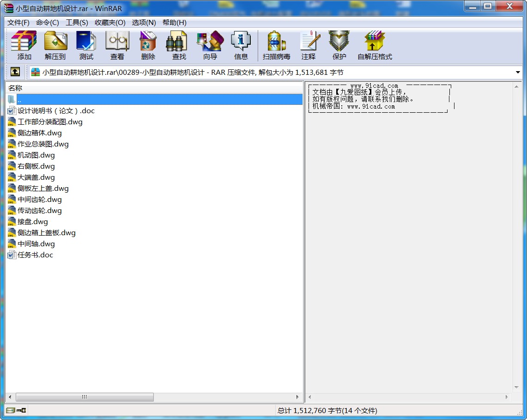Click comment pane horizontal scroll right arrow
The width and height of the screenshot is (527, 420).
(507, 397)
